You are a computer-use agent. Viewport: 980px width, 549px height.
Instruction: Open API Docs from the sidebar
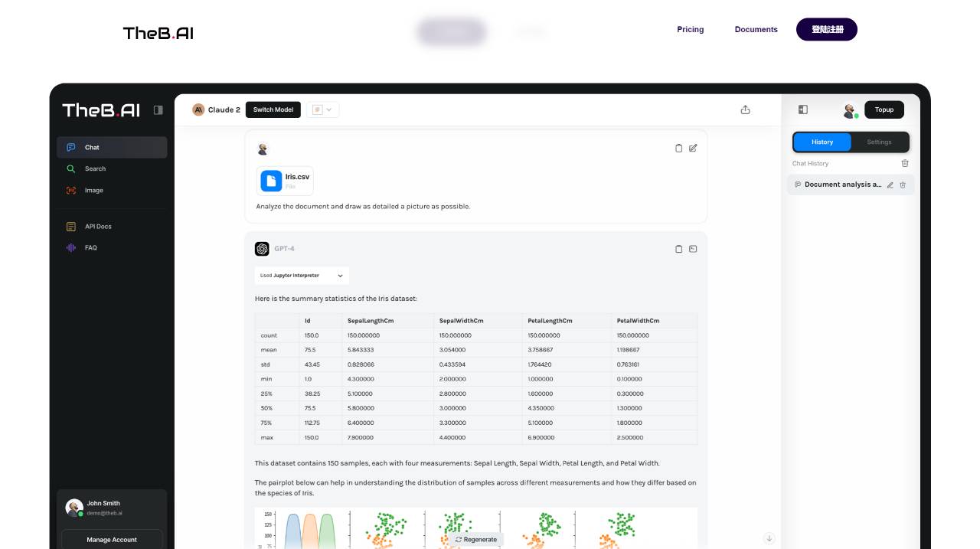coord(98,226)
